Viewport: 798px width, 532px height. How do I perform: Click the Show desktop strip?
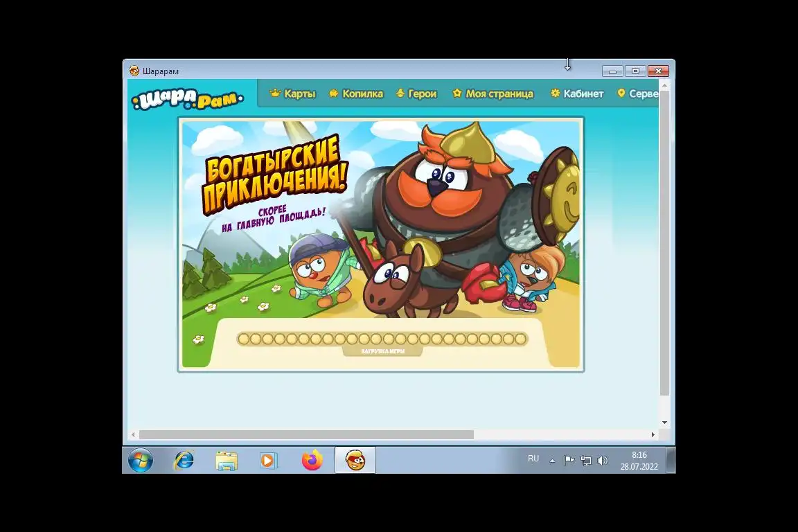click(671, 460)
